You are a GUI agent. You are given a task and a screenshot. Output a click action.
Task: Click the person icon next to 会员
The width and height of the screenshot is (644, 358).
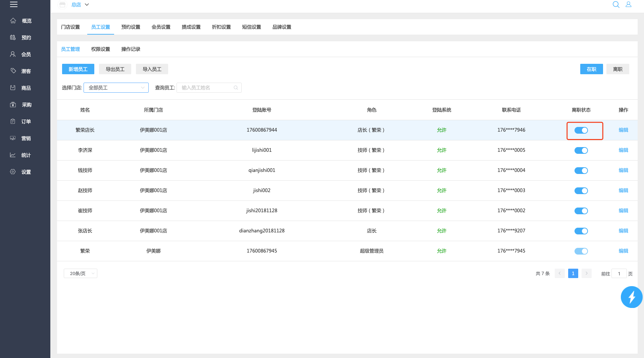pyautogui.click(x=13, y=54)
